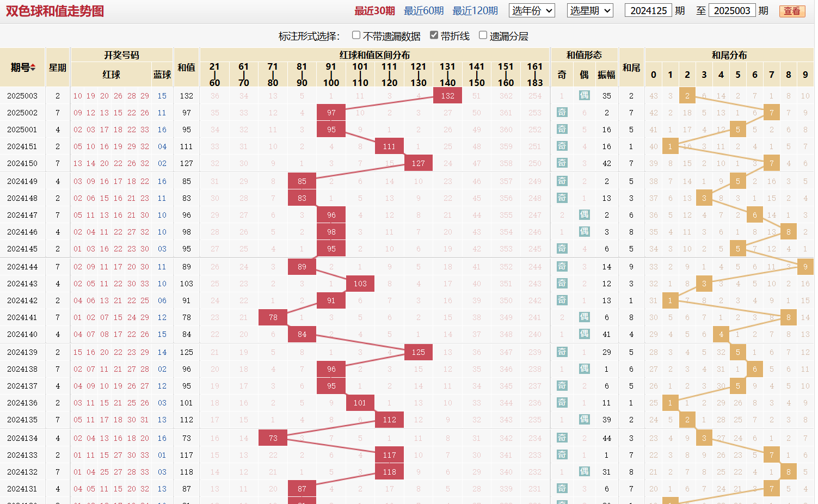Click orange tail 4 cell in row 2024140

(721, 334)
